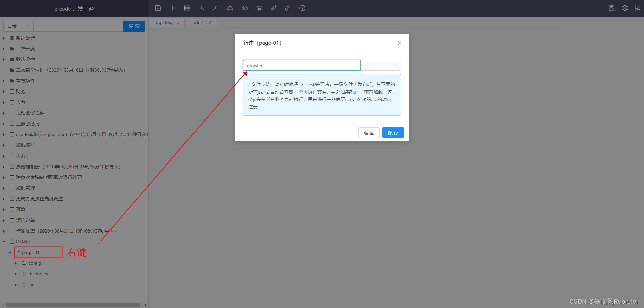644x308 pixels.
Task: Open the shopping cart icon
Action: click(259, 8)
